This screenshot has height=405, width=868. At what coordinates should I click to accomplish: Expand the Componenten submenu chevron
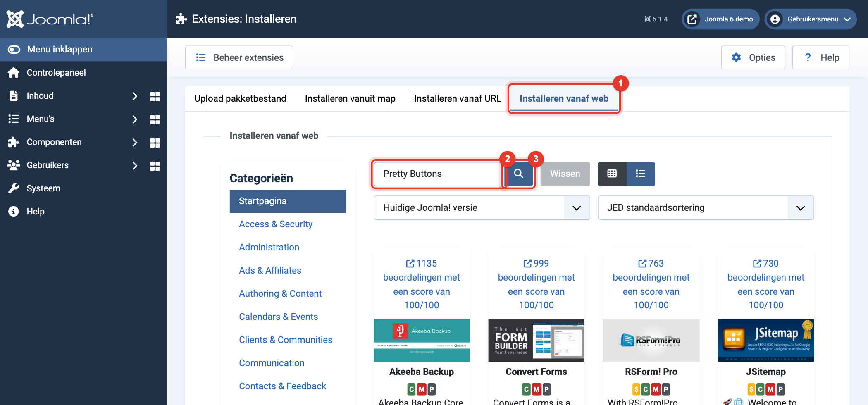pos(134,143)
